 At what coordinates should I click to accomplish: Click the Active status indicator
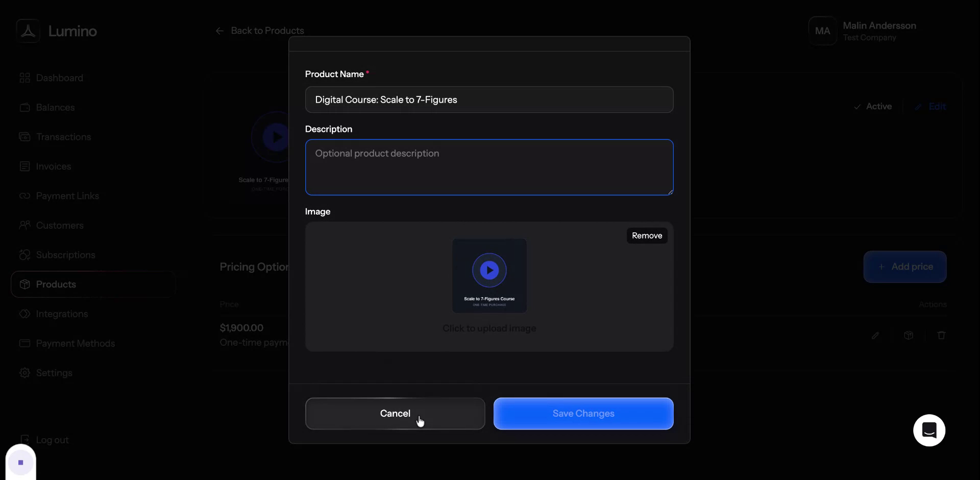873,107
